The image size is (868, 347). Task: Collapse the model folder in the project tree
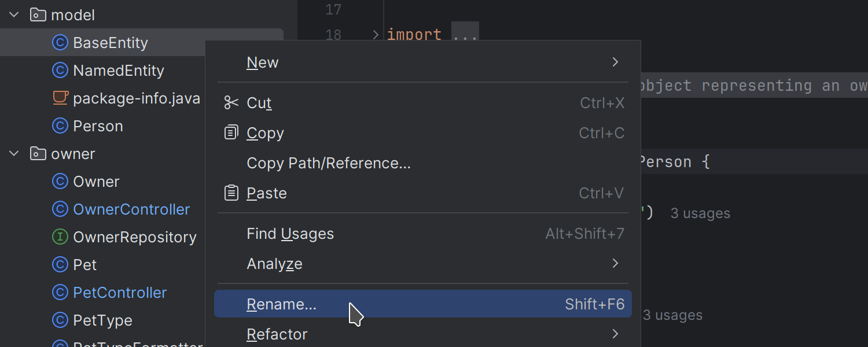[13, 14]
